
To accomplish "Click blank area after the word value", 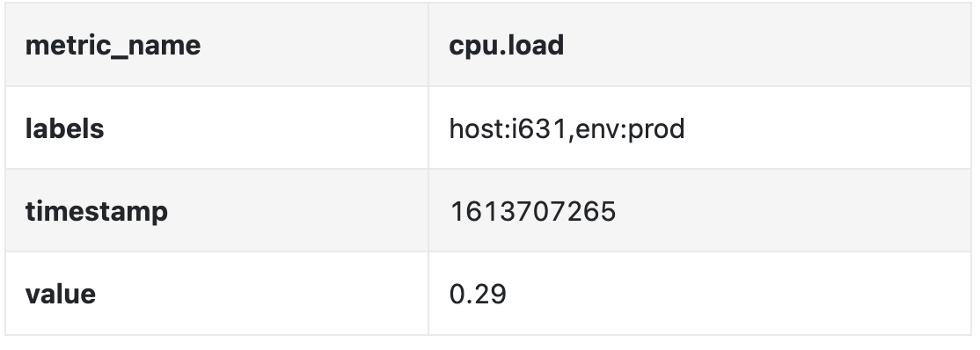I will tap(262, 294).
